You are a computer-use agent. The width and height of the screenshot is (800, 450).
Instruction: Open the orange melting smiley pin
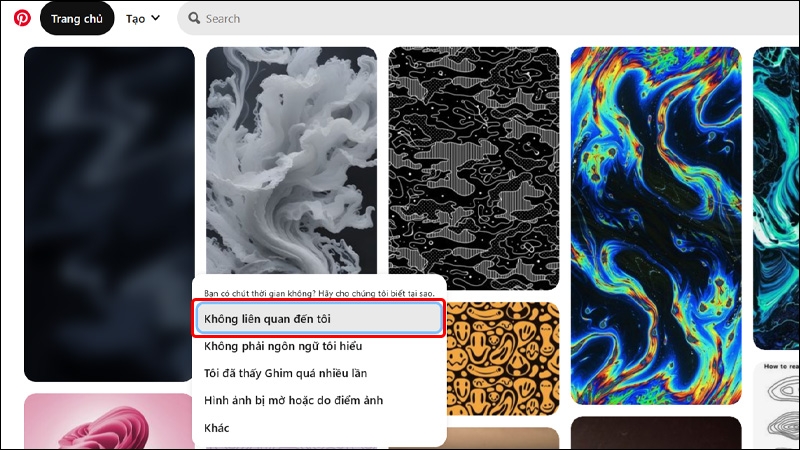(503, 359)
